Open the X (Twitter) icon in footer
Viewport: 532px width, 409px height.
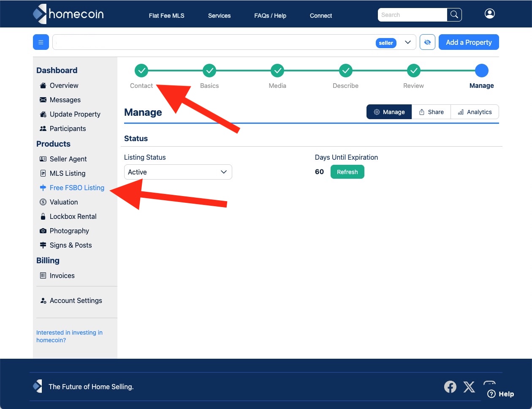469,387
